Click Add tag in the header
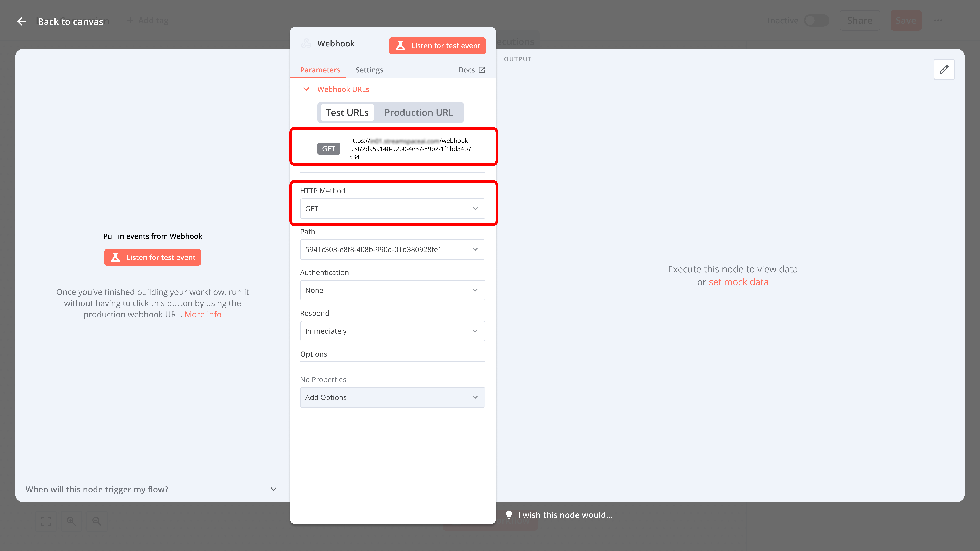The image size is (980, 551). (153, 21)
